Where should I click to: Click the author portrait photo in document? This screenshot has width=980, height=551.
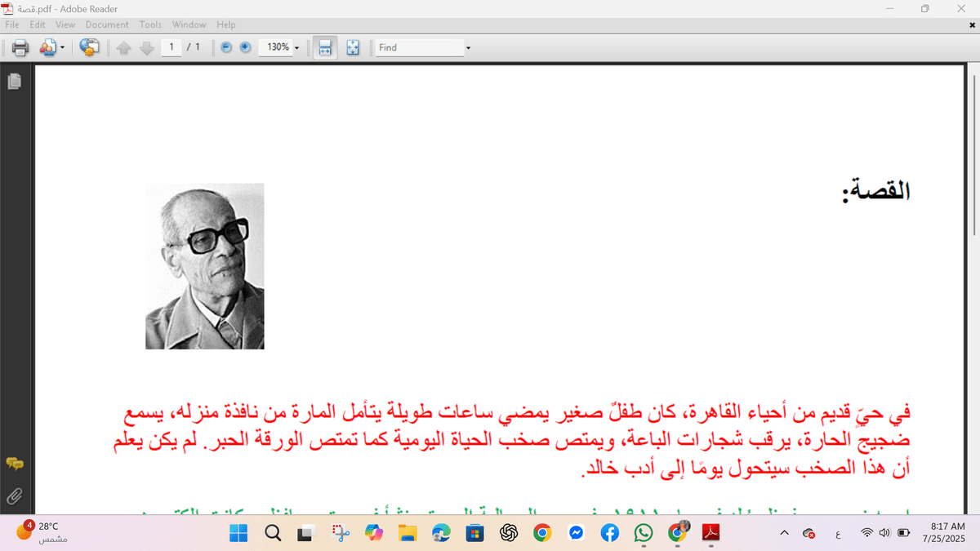coord(204,266)
